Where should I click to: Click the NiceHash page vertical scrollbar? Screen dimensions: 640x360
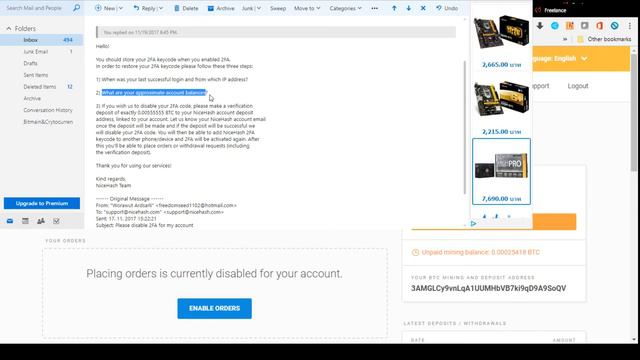634,113
